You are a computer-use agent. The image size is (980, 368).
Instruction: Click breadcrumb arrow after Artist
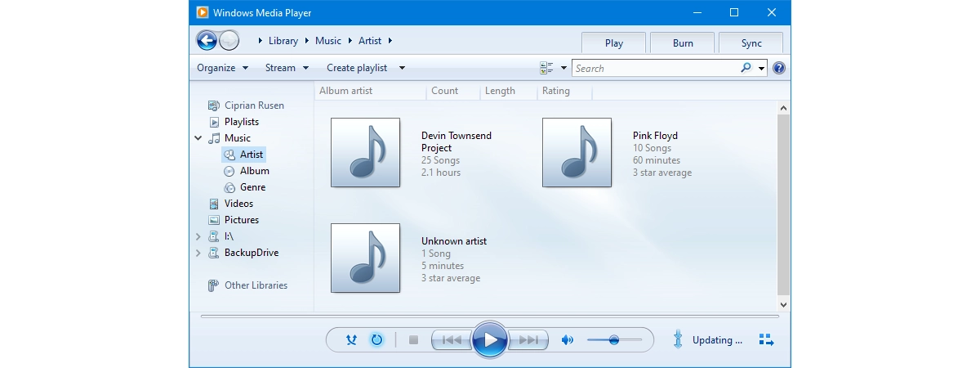[390, 40]
